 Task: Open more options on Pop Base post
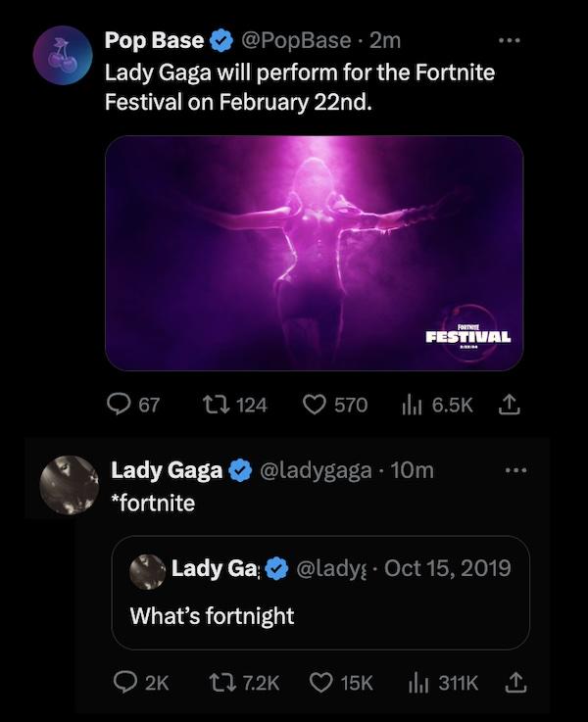coord(510,40)
